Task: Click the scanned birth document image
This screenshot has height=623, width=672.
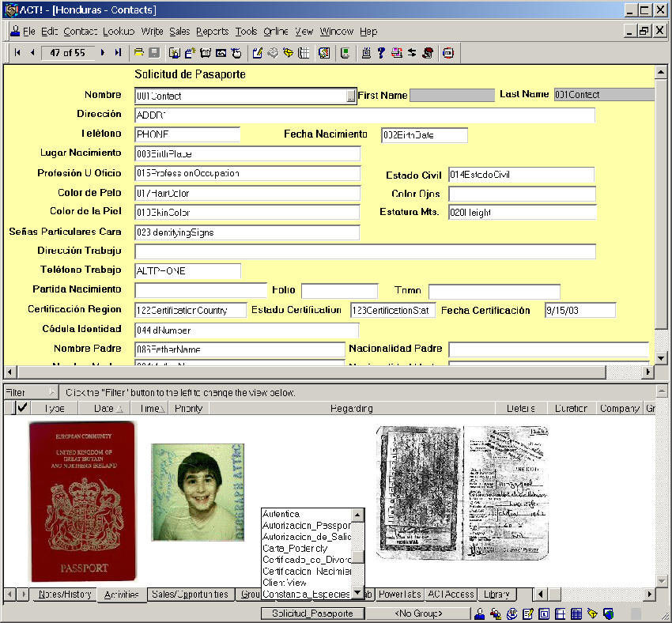Action: click(462, 493)
